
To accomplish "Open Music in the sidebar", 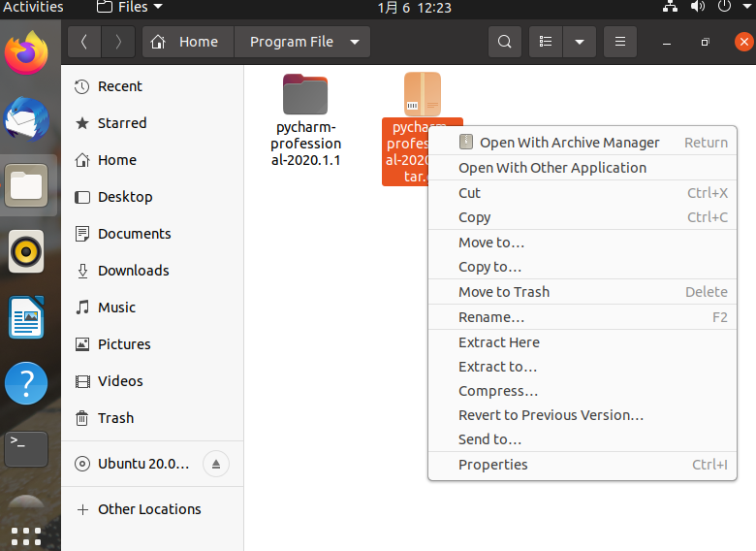I will 152,308.
